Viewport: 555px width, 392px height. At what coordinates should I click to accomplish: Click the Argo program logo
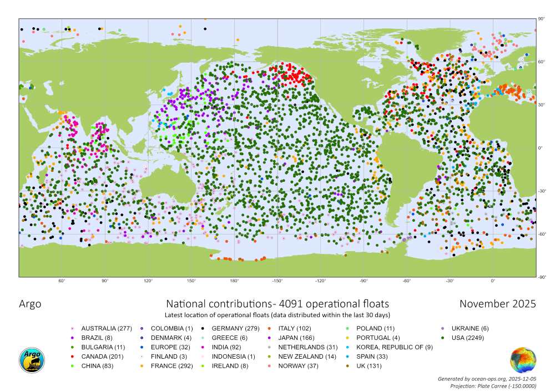tap(32, 360)
